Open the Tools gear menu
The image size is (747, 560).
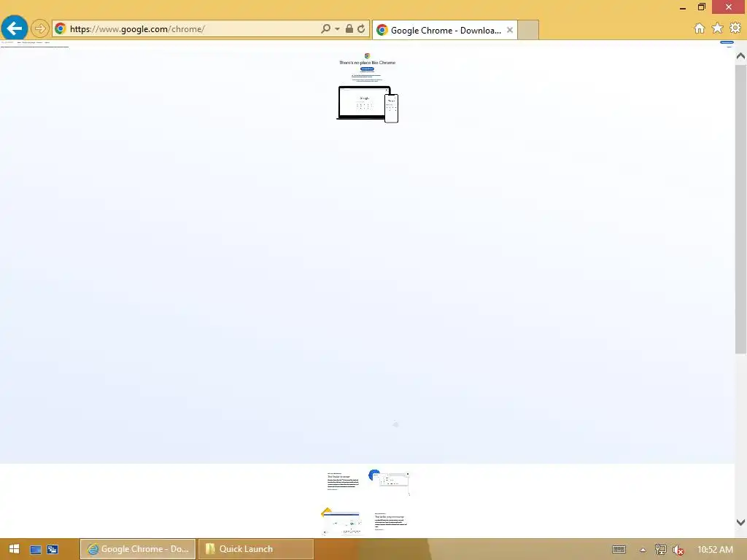pyautogui.click(x=735, y=28)
